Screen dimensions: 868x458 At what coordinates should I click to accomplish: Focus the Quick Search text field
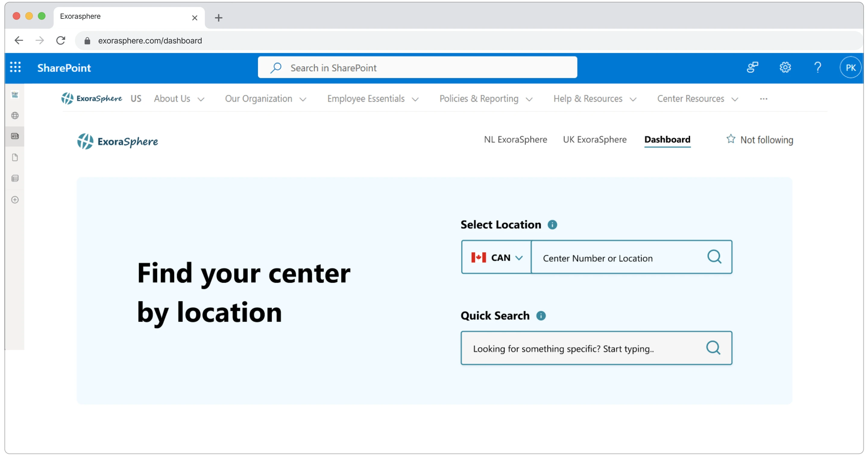(x=596, y=348)
